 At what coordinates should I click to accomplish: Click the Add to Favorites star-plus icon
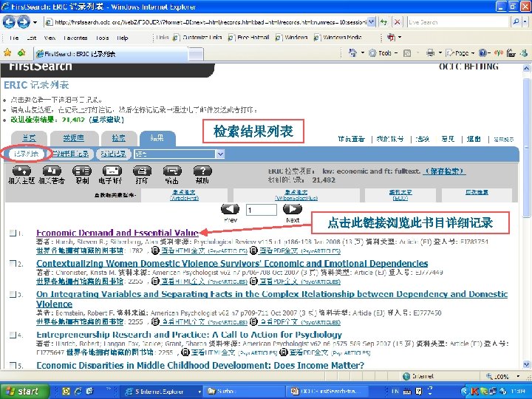click(22, 52)
